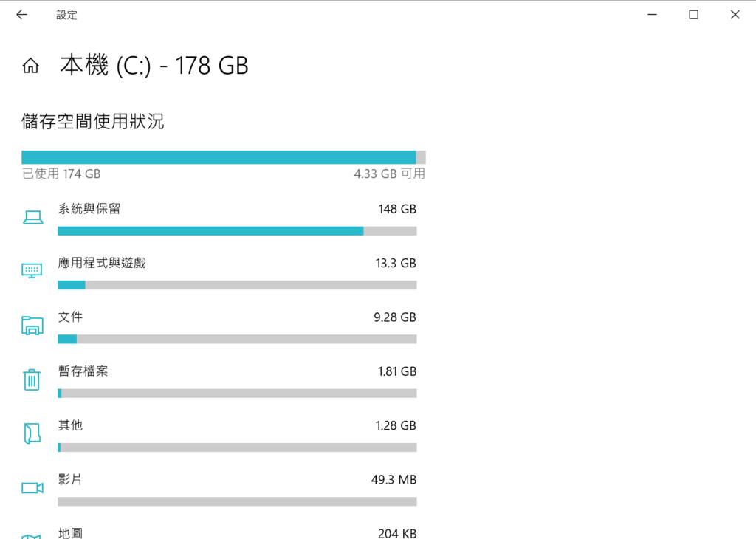Click the 其他 file icon
Screen dimensions: 756x539
pyautogui.click(x=32, y=433)
